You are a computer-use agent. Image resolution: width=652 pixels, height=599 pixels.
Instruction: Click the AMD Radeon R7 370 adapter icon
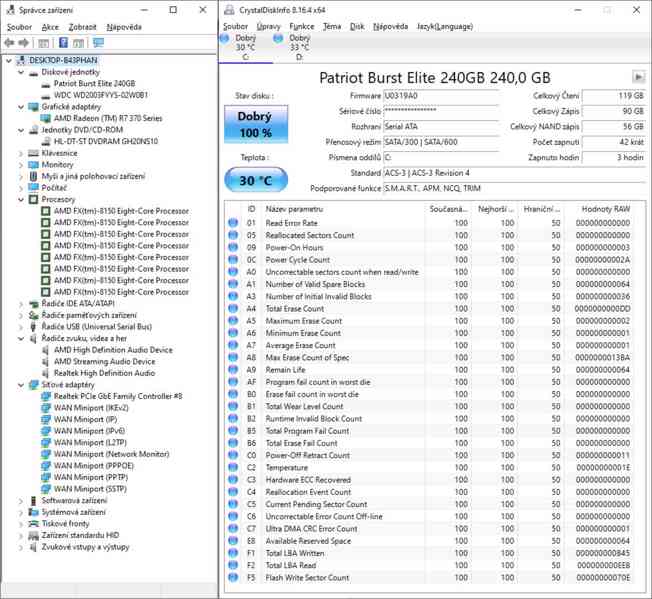tap(45, 118)
